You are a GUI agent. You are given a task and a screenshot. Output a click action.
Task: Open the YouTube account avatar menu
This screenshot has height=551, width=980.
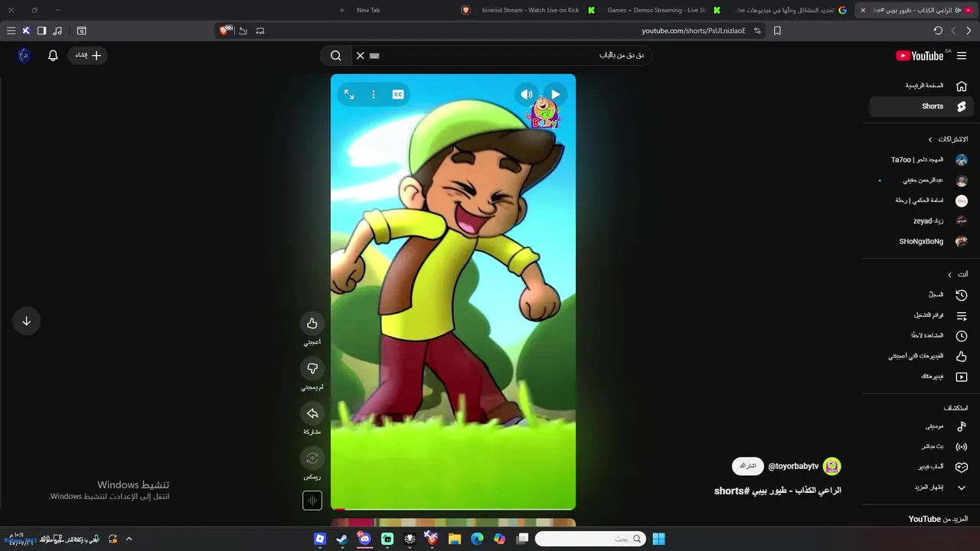(x=24, y=55)
